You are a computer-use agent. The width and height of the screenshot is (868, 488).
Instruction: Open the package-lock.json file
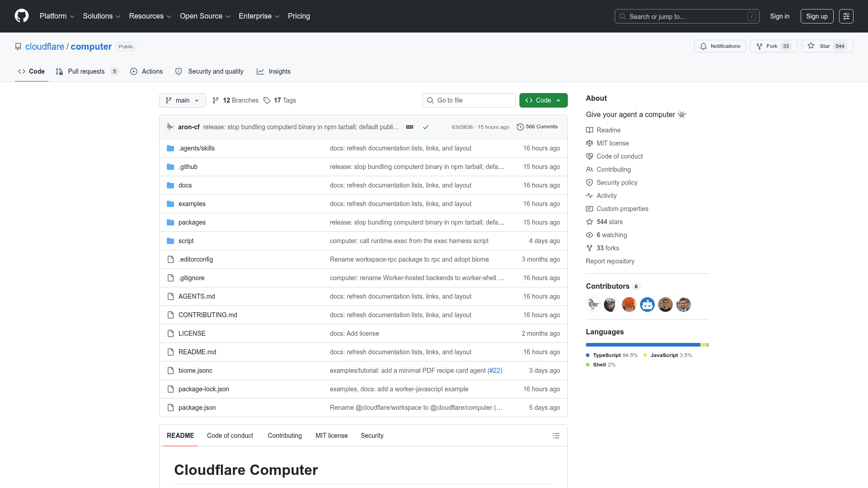coord(203,389)
